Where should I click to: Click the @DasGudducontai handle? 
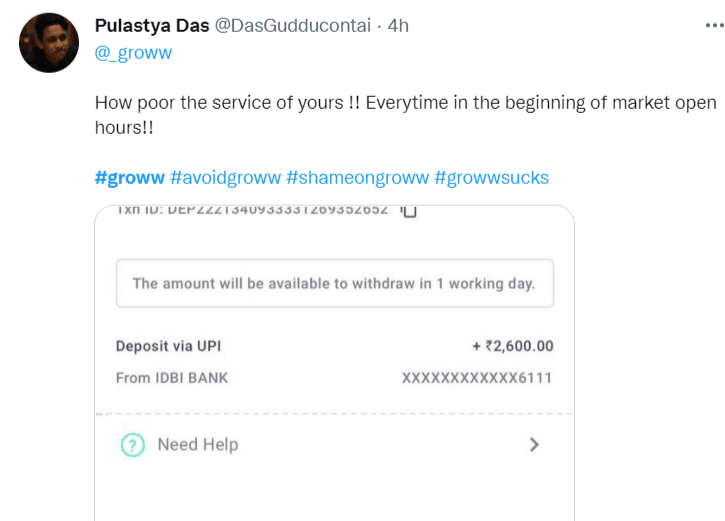[292, 26]
